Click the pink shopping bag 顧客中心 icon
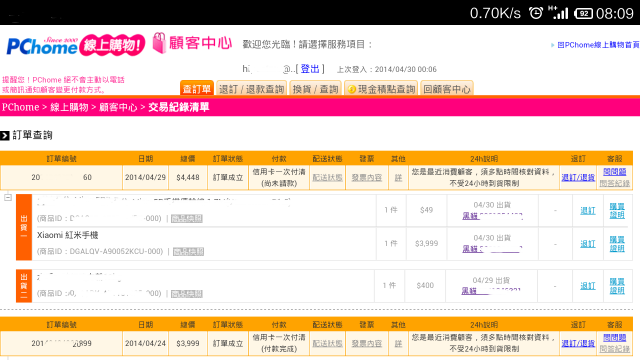 160,43
